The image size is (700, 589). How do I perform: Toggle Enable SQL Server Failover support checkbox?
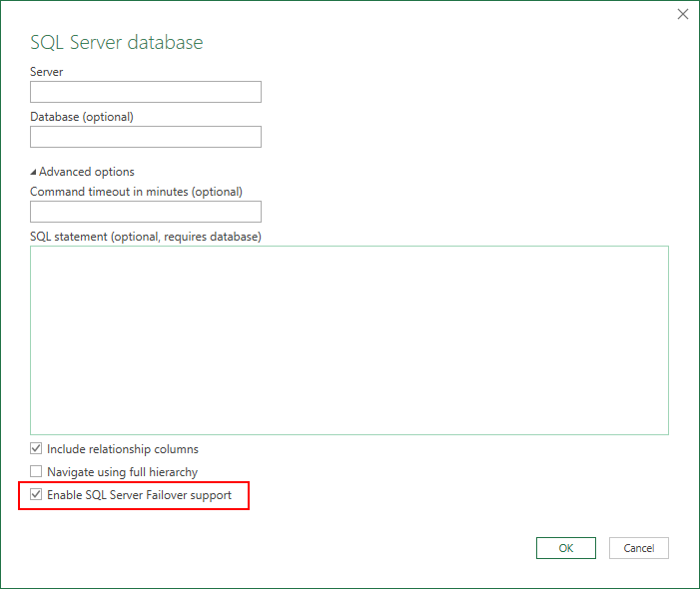point(36,494)
